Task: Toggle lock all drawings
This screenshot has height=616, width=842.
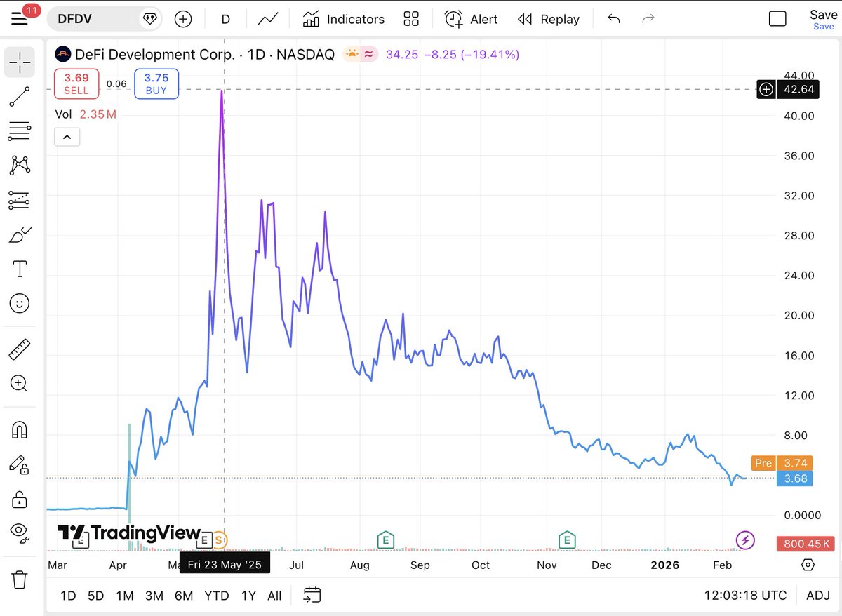Action: pyautogui.click(x=20, y=499)
